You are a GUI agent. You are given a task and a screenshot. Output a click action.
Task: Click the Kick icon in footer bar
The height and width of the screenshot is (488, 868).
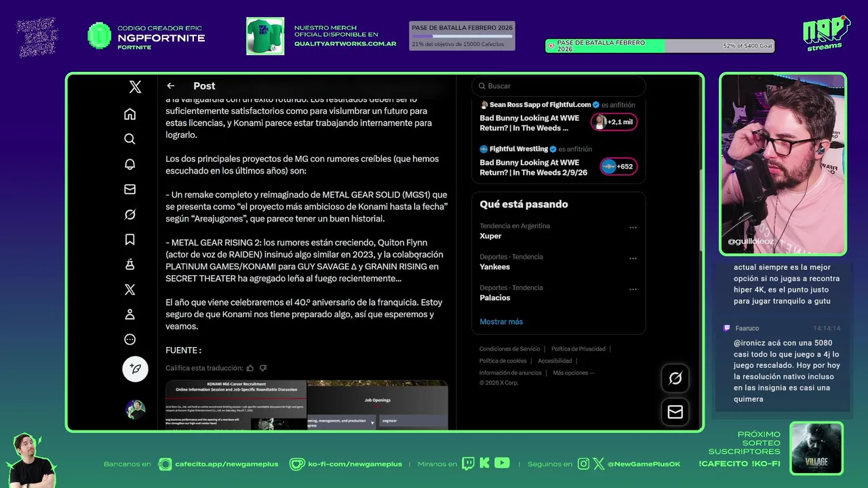[484, 464]
